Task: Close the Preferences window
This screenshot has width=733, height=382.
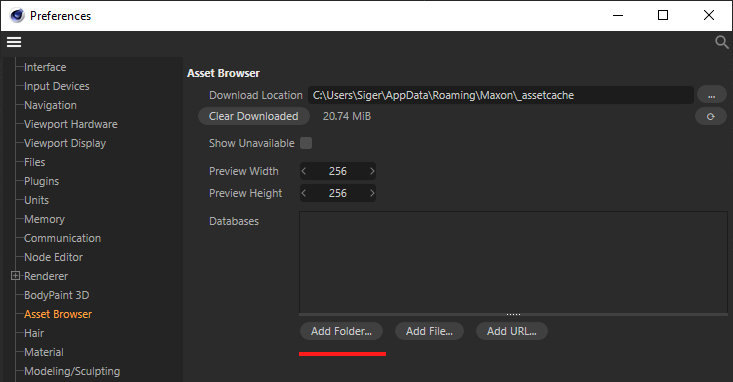Action: (709, 15)
